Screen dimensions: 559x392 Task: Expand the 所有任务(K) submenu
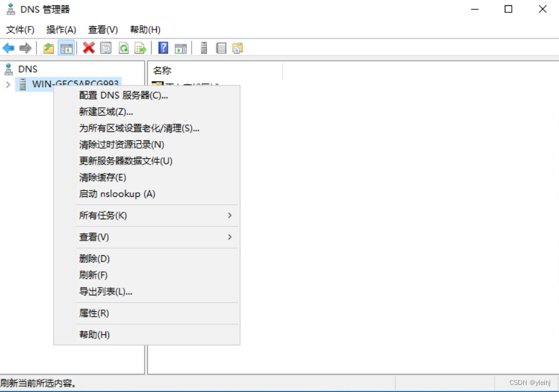(147, 216)
